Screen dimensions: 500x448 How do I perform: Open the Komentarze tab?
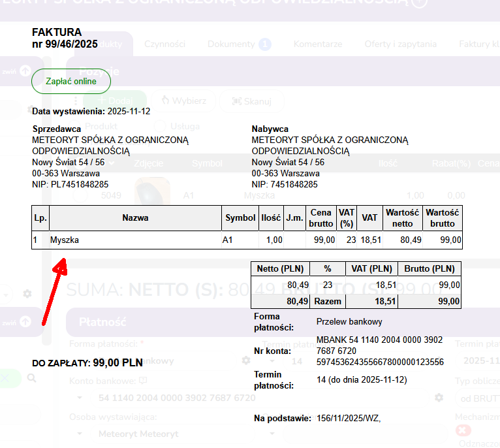coord(317,44)
